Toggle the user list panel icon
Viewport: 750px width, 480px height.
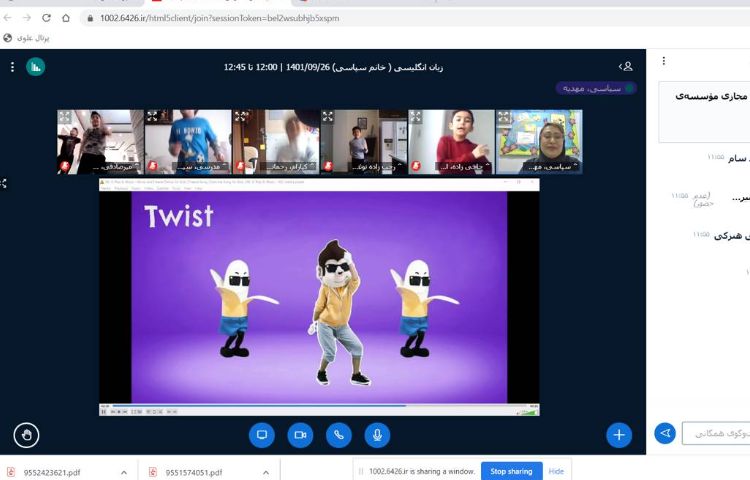(626, 66)
